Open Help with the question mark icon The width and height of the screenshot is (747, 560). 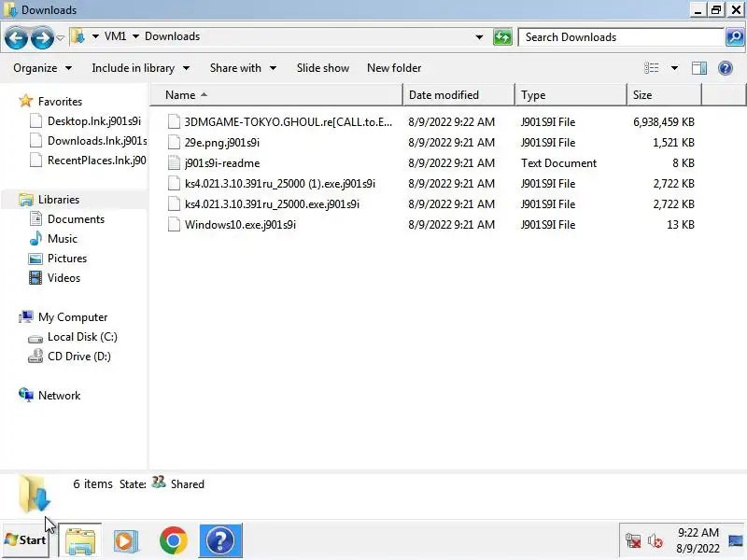(726, 68)
